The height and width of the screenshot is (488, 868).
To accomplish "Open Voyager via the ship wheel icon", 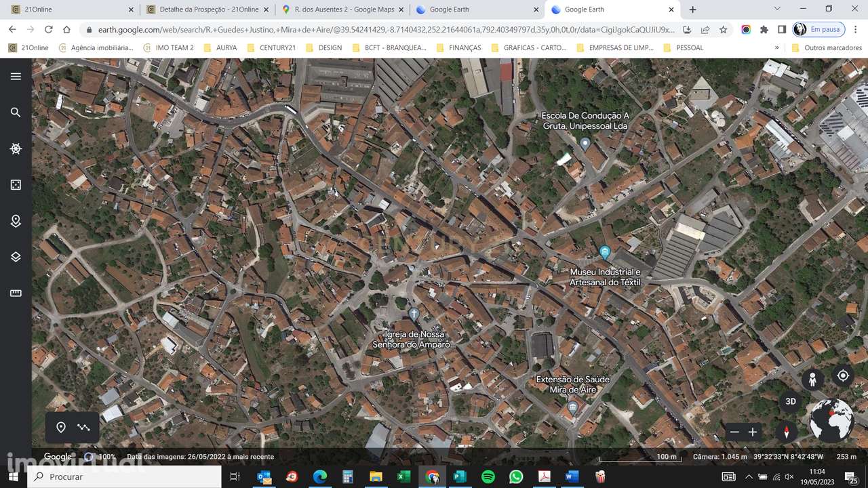I will click(x=16, y=148).
